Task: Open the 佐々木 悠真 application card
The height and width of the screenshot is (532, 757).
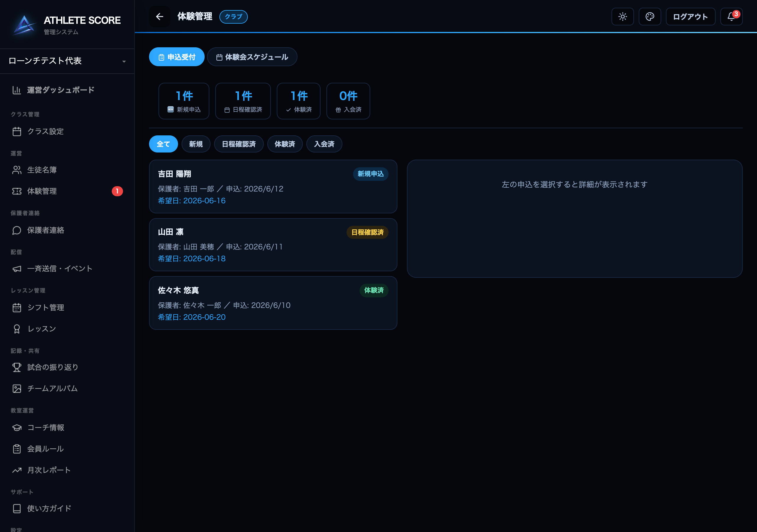Action: coord(273,303)
